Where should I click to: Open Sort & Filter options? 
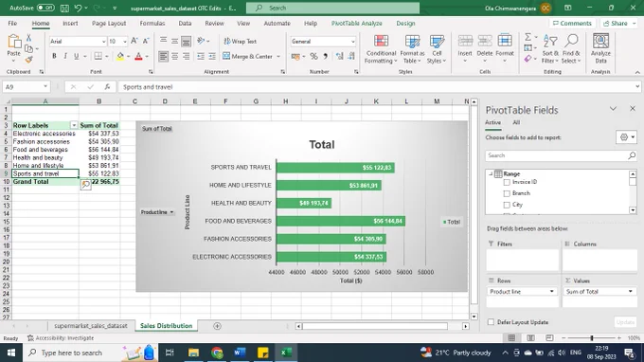tap(550, 49)
